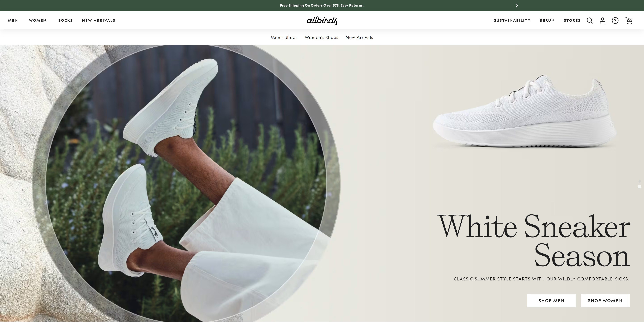
Task: Select Men's Shoes in the sub-navigation
Action: [284, 37]
